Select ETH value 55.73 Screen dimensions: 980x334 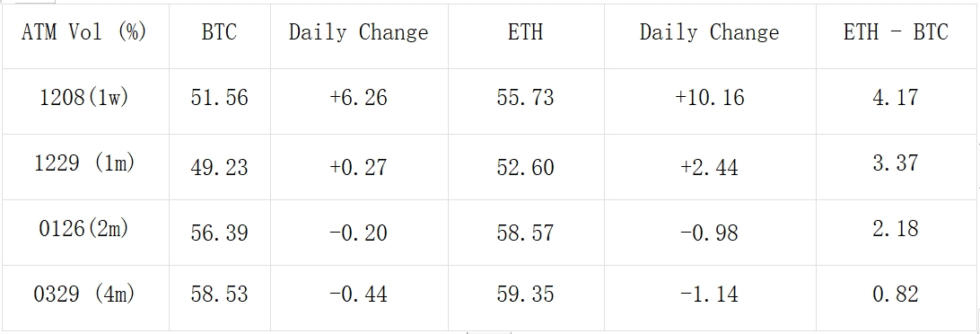(x=526, y=98)
